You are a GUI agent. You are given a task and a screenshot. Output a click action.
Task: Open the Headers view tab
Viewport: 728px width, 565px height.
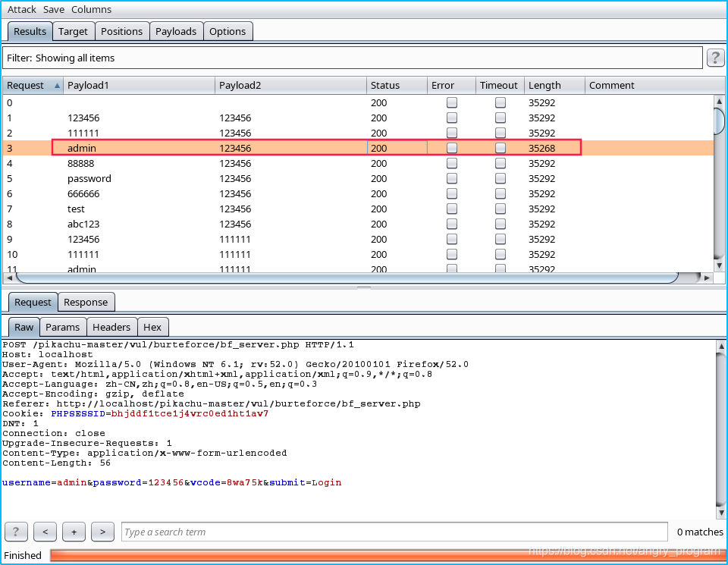(111, 328)
